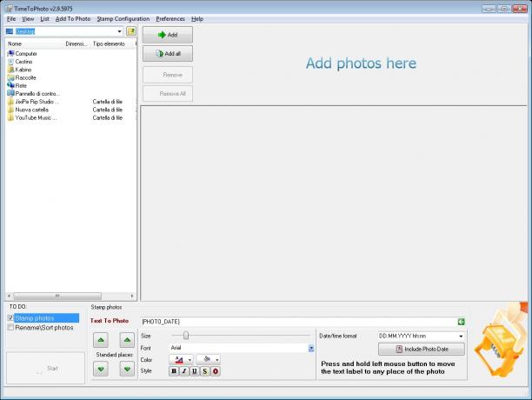The width and height of the screenshot is (532, 400).
Task: Click the Size slider handle
Action: point(186,336)
